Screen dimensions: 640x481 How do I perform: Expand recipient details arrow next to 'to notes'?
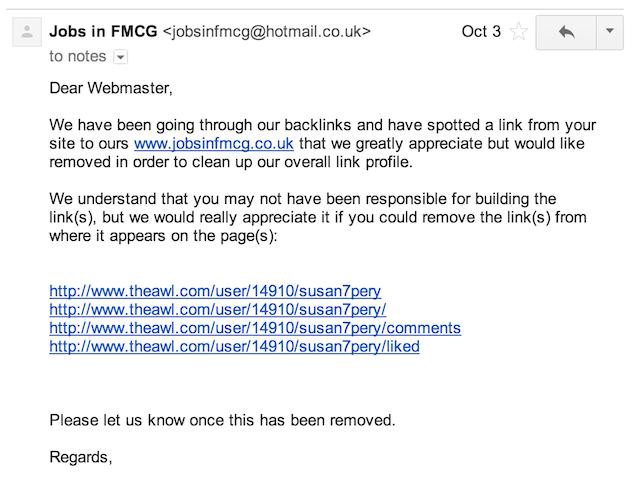(120, 57)
